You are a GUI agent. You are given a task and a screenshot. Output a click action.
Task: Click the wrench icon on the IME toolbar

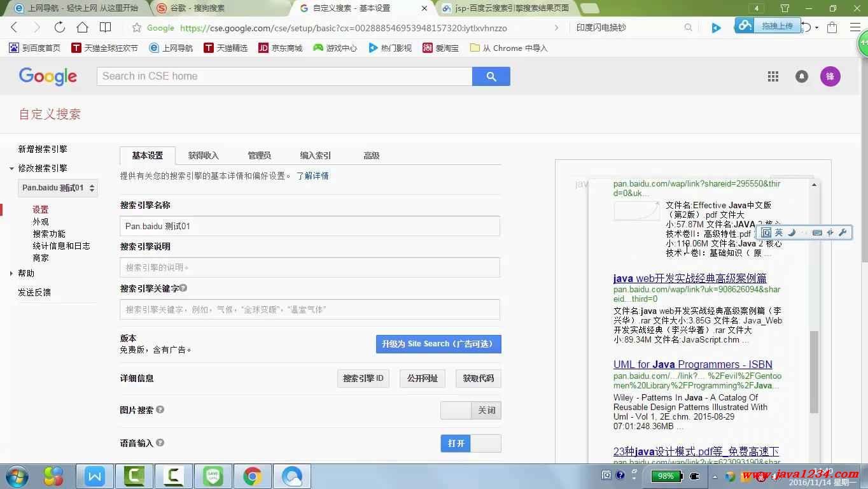[843, 232]
